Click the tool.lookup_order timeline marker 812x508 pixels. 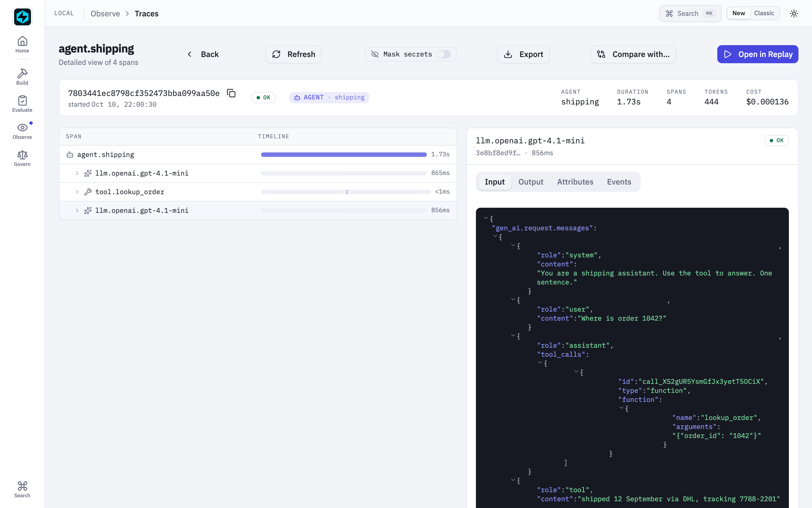(347, 192)
